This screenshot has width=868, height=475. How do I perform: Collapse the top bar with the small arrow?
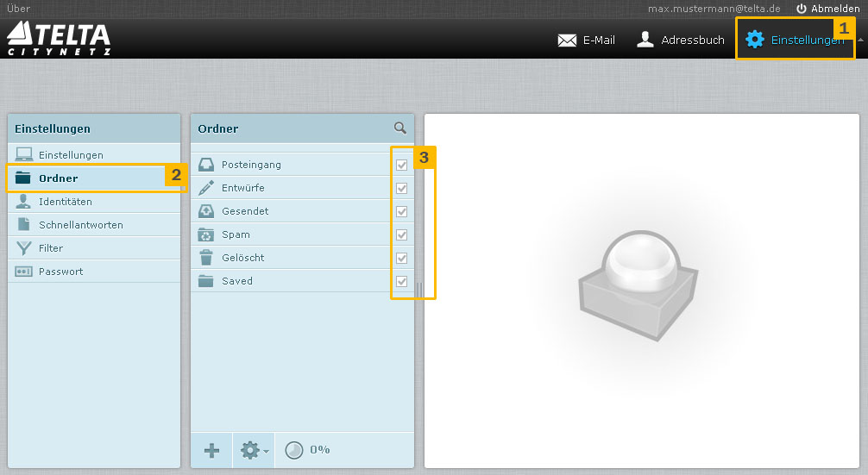coord(860,40)
